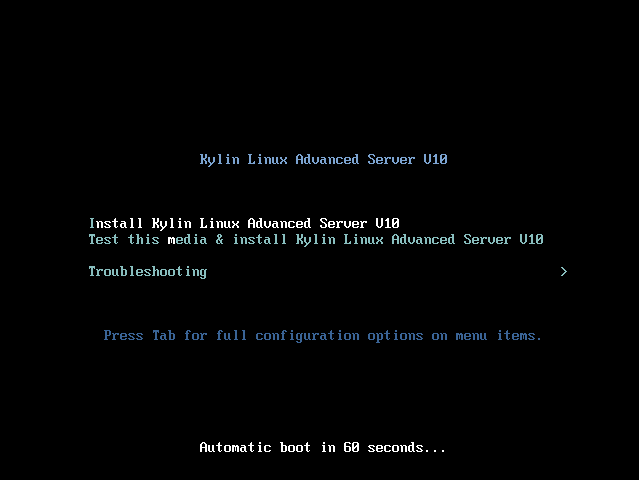Click menu items text in hint line
The image size is (639, 480).
tap(499, 336)
